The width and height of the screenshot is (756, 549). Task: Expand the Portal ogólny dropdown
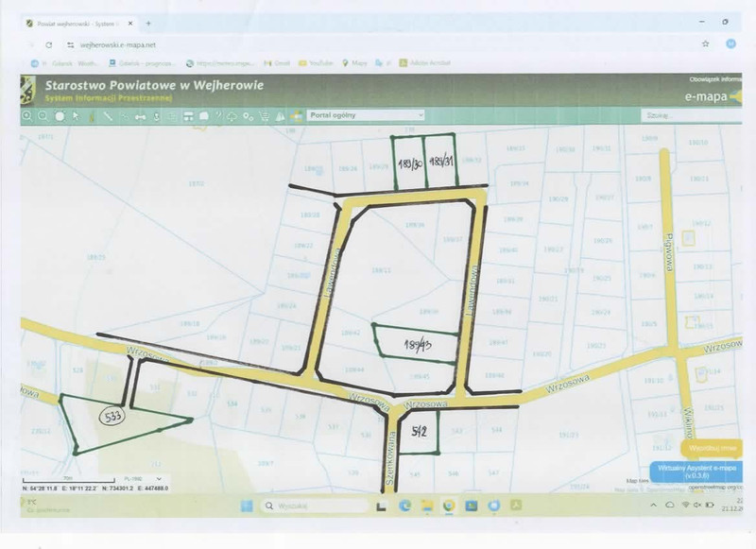(365, 115)
